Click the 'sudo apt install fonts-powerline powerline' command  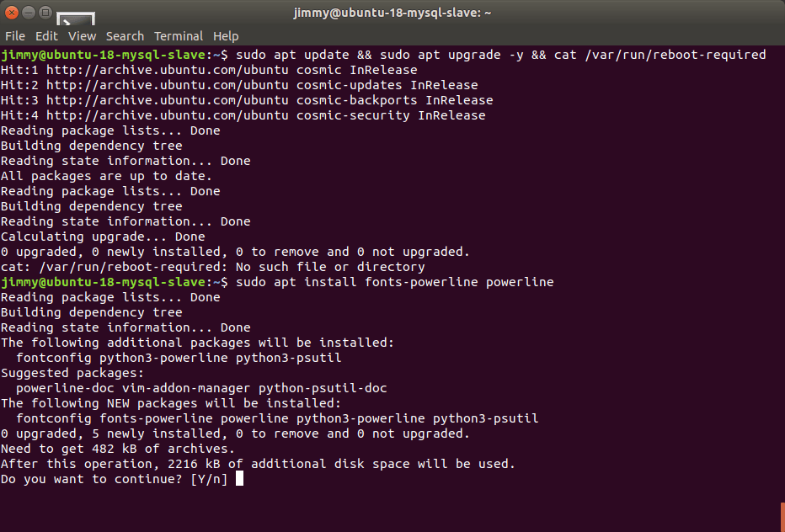pyautogui.click(x=394, y=282)
